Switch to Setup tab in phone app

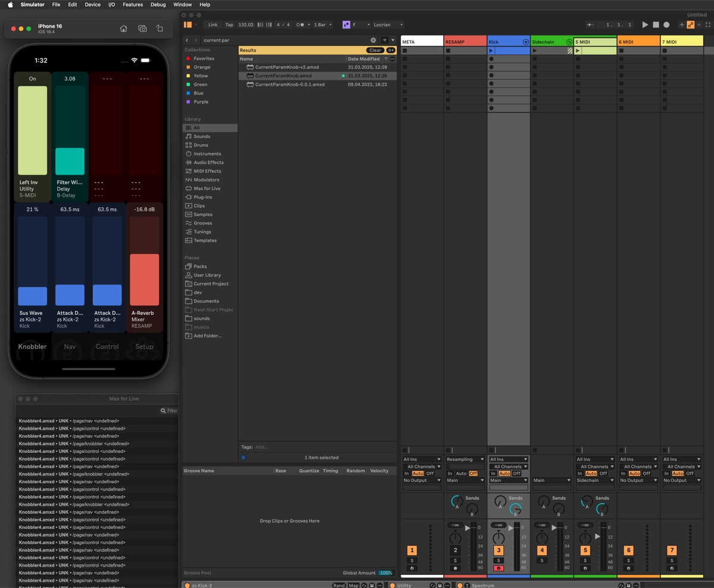(144, 346)
